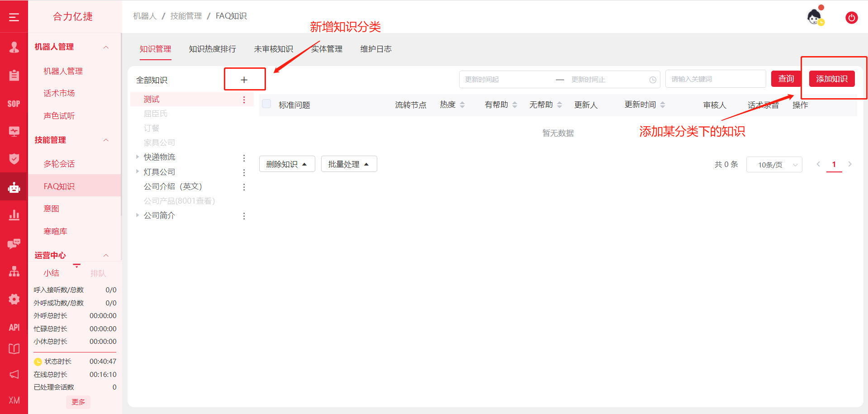Sort by 无帮助 column arrows
868x414 pixels.
coord(560,105)
